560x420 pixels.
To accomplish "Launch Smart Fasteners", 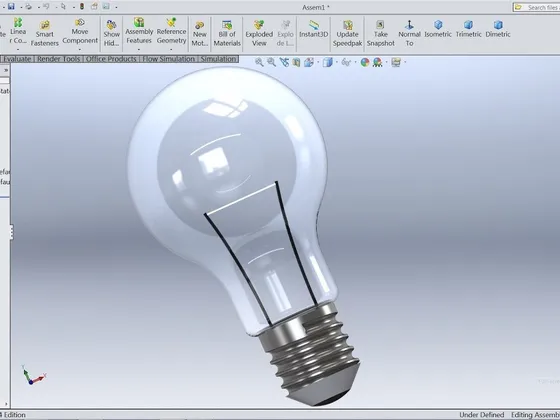I will click(x=45, y=33).
